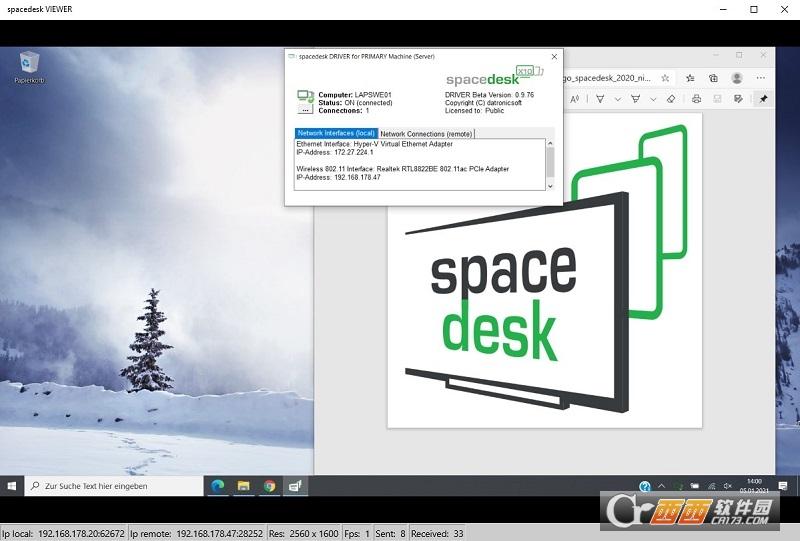Click Ip local value in status bar
Viewport: 800px width, 541px height.
tap(81, 533)
